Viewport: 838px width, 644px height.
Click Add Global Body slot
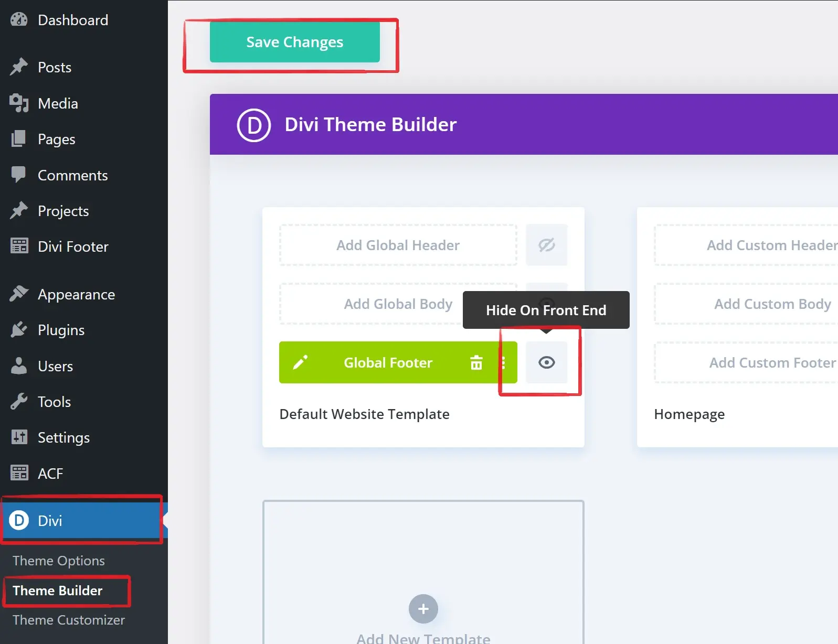[x=398, y=304]
